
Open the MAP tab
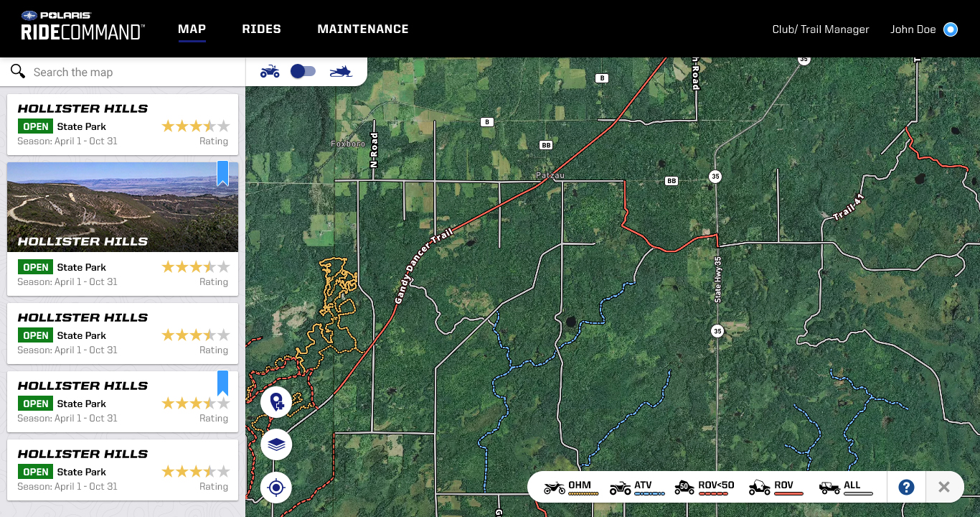(x=192, y=29)
